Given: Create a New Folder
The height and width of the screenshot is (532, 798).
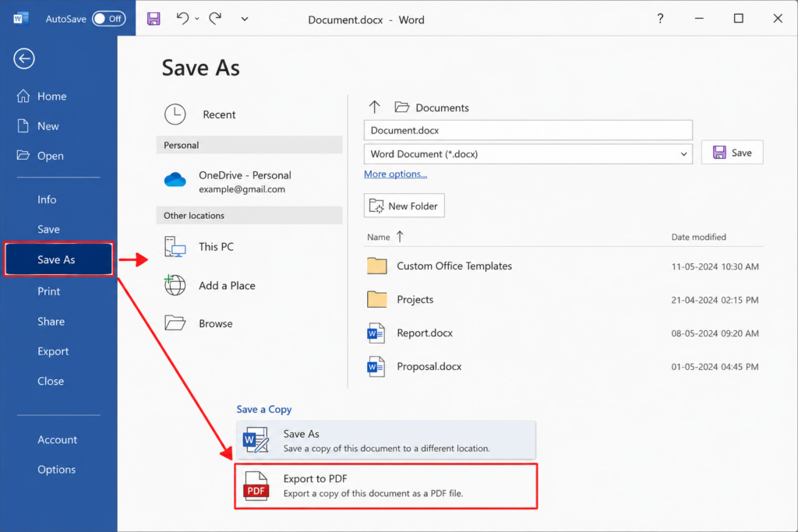Looking at the screenshot, I should click(404, 206).
